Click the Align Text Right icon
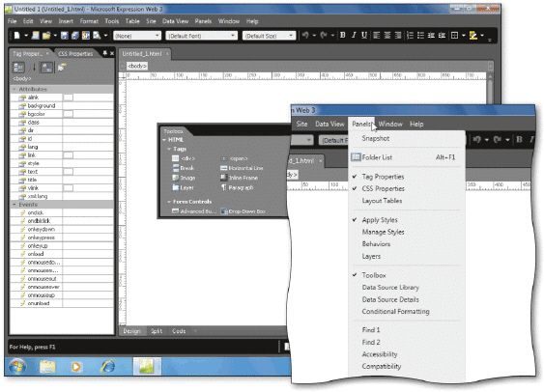544x392 pixels. [398, 35]
